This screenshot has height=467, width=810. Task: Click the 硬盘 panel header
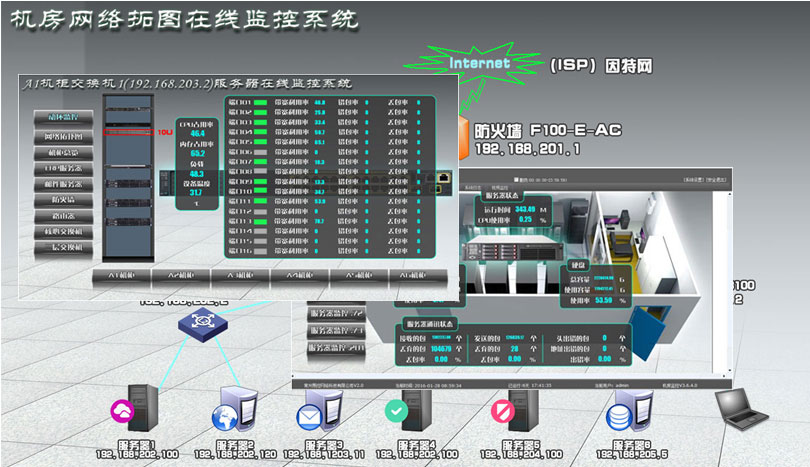[578, 265]
